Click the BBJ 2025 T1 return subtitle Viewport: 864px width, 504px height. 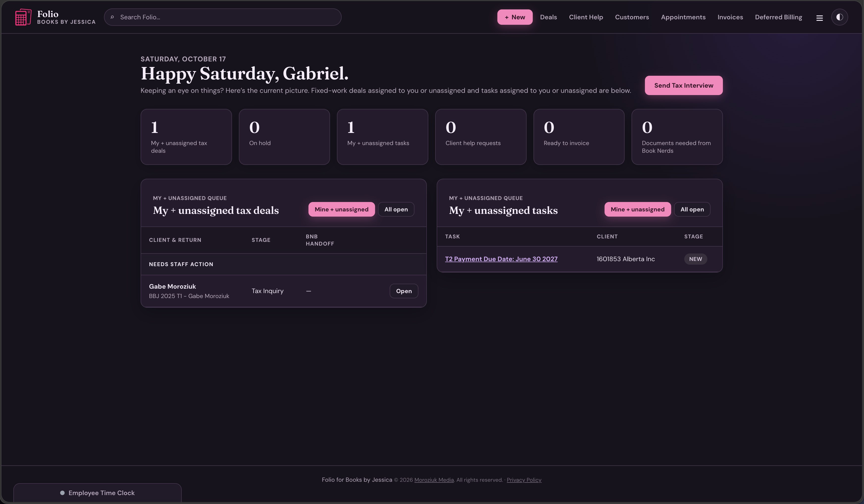click(189, 296)
